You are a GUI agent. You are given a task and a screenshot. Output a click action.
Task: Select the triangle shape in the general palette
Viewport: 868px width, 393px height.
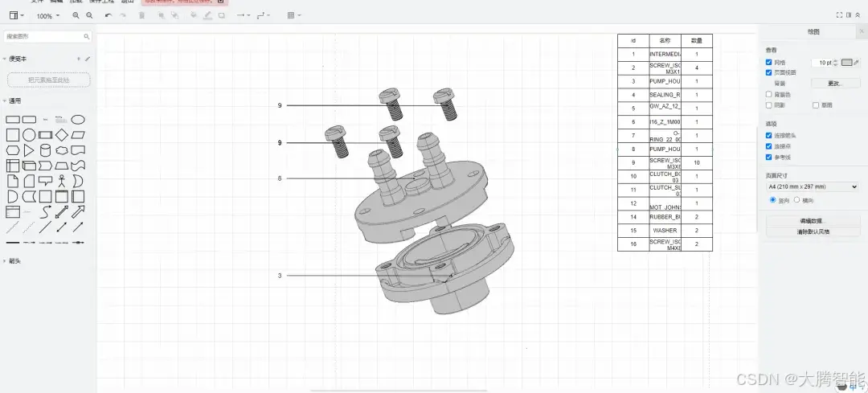pos(29,150)
